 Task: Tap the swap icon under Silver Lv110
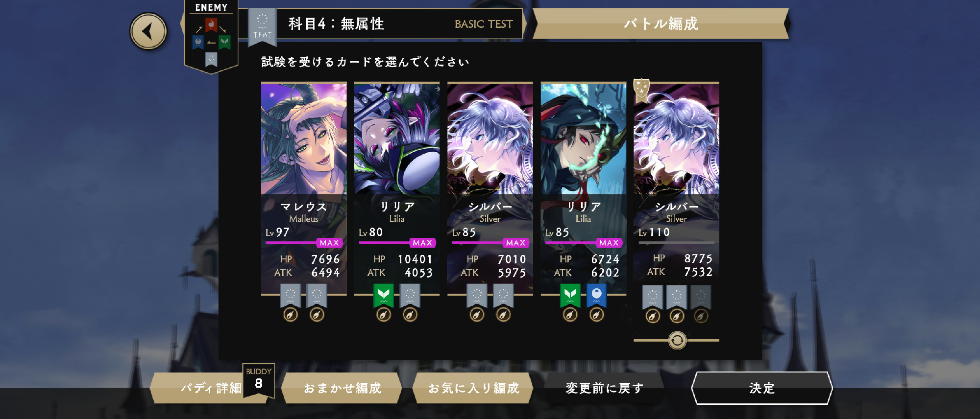pyautogui.click(x=677, y=340)
